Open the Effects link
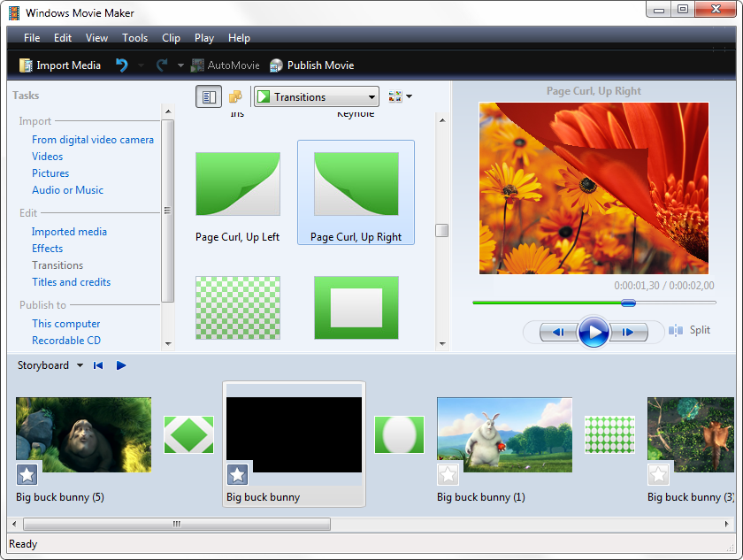This screenshot has width=743, height=560. pos(48,249)
